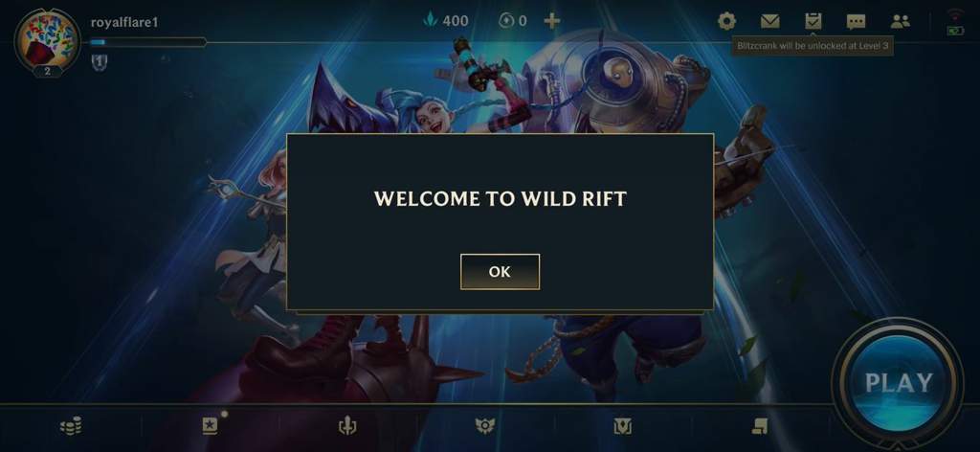Tap the level 1 shield badge
The width and height of the screenshot is (980, 452).
click(100, 62)
